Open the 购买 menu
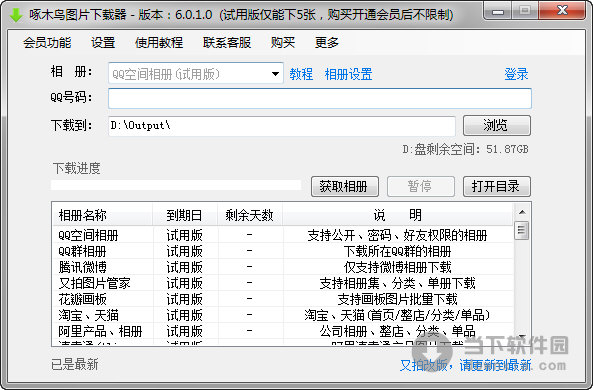Screen dimensions: 593x390 pyautogui.click(x=283, y=42)
